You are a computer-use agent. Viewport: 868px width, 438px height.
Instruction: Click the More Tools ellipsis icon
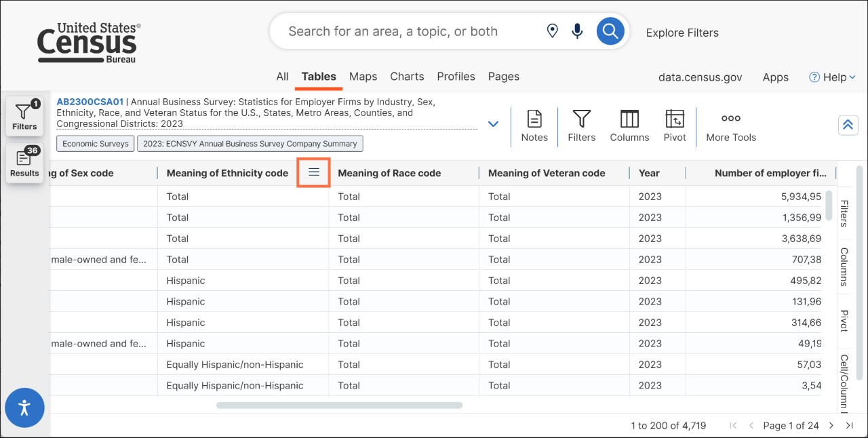pyautogui.click(x=730, y=119)
